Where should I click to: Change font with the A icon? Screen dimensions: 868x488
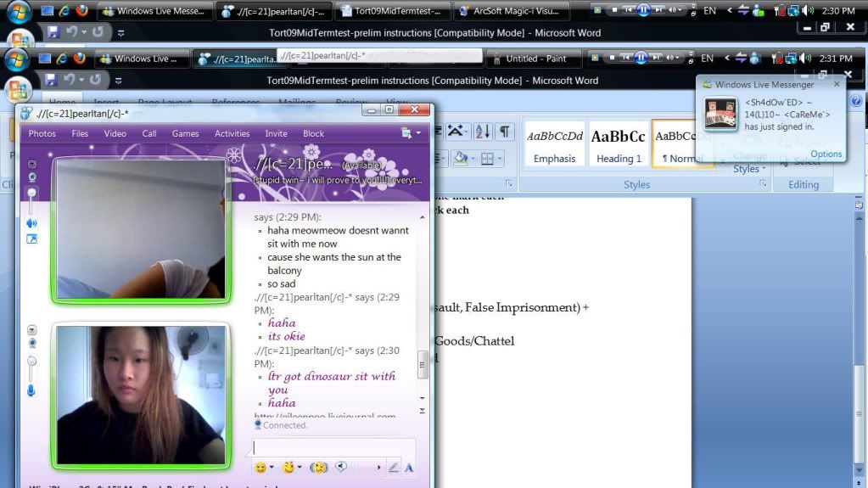[408, 468]
